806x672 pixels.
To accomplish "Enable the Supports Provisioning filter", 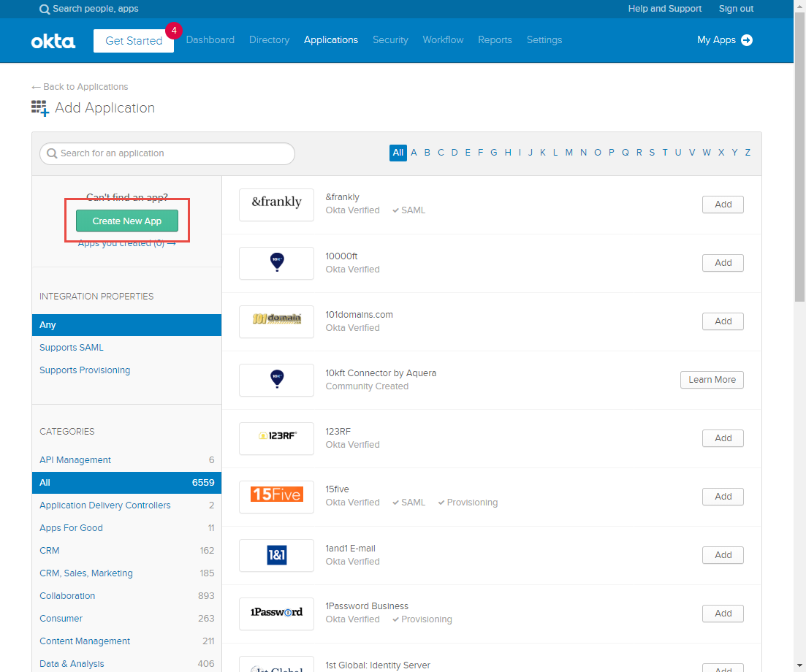I will point(85,370).
